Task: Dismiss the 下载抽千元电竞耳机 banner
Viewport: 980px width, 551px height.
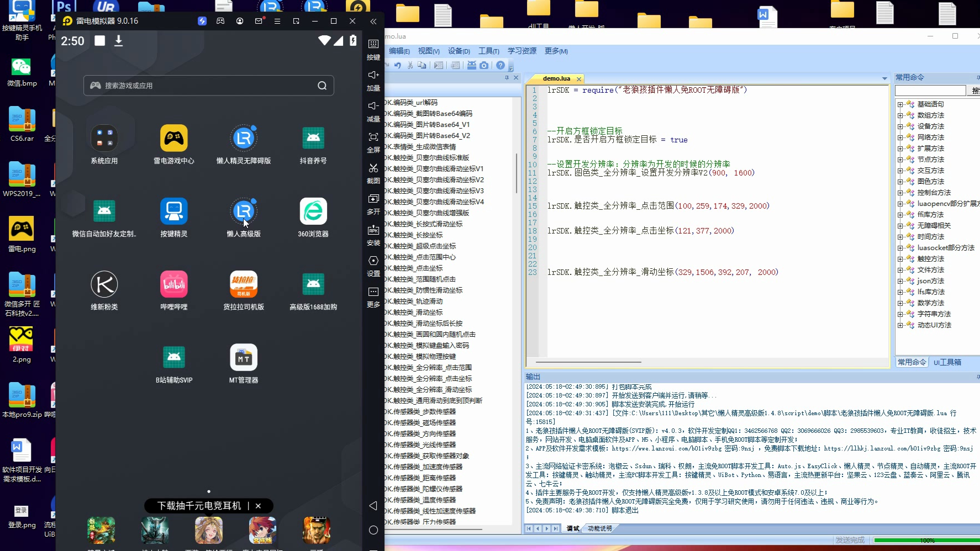Action: pos(258,506)
